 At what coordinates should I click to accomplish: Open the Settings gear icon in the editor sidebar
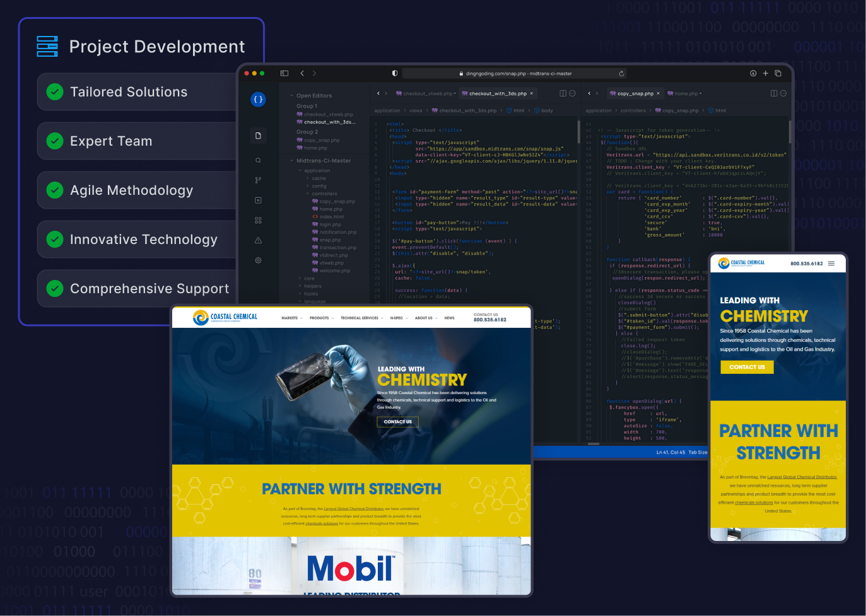(258, 260)
